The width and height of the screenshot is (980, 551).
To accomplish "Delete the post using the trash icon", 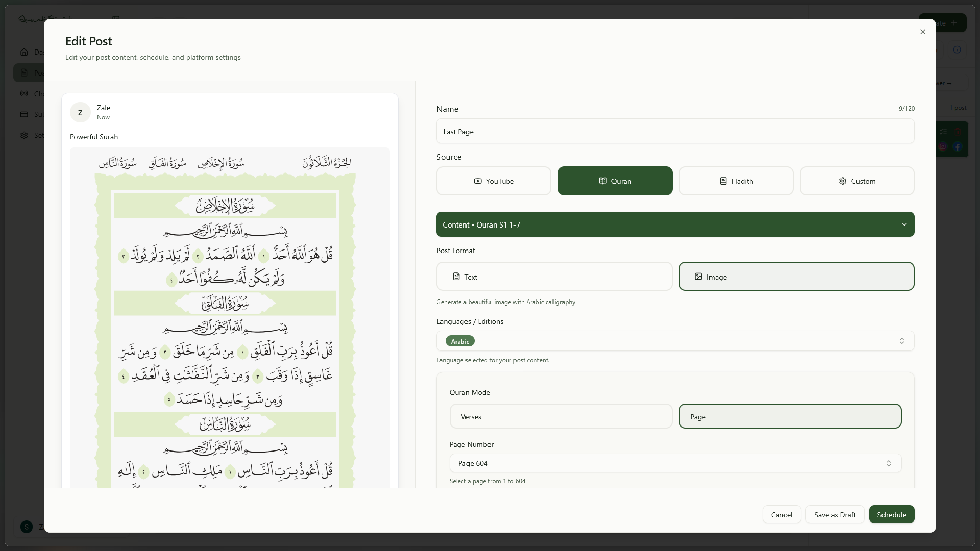I will pyautogui.click(x=959, y=132).
